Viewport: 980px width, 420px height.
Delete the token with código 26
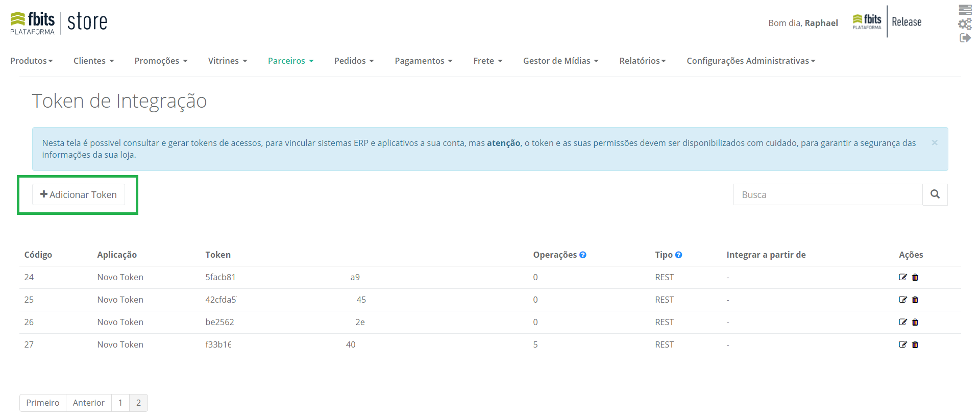915,322
